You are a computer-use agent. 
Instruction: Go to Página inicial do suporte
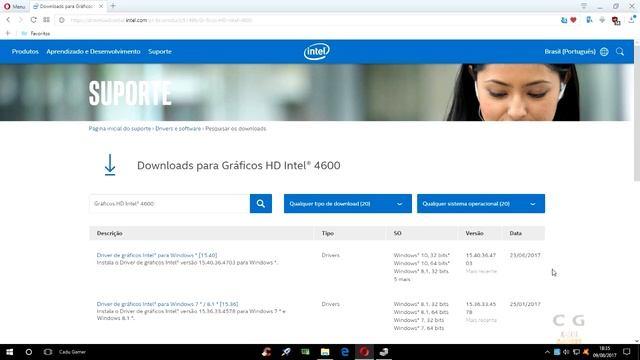point(120,129)
